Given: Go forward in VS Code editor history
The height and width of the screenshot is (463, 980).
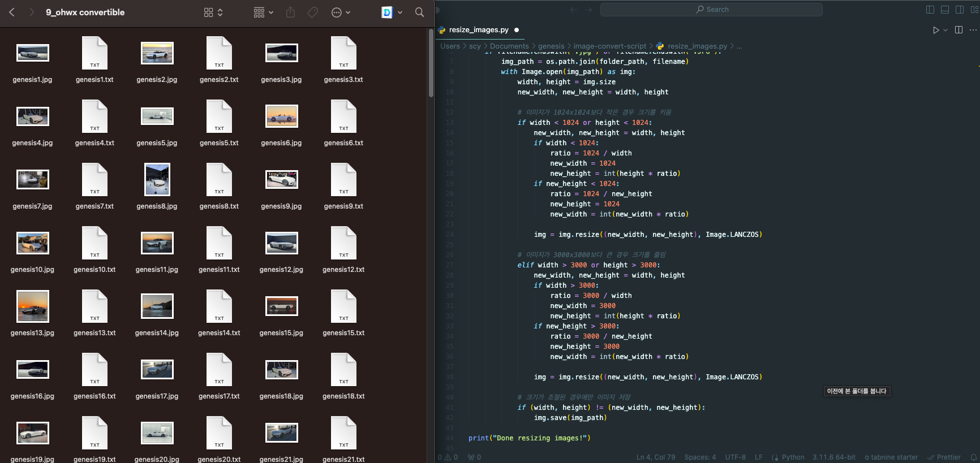Looking at the screenshot, I should [x=588, y=10].
